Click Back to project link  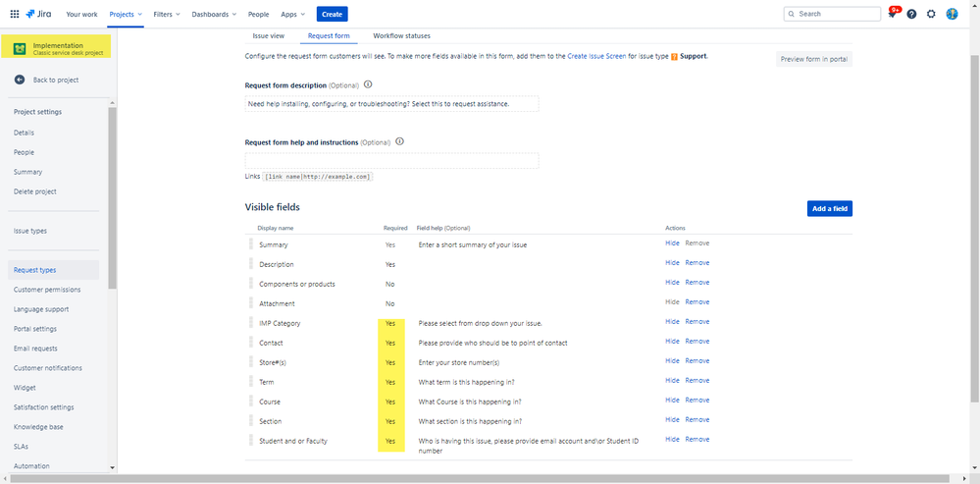(56, 81)
